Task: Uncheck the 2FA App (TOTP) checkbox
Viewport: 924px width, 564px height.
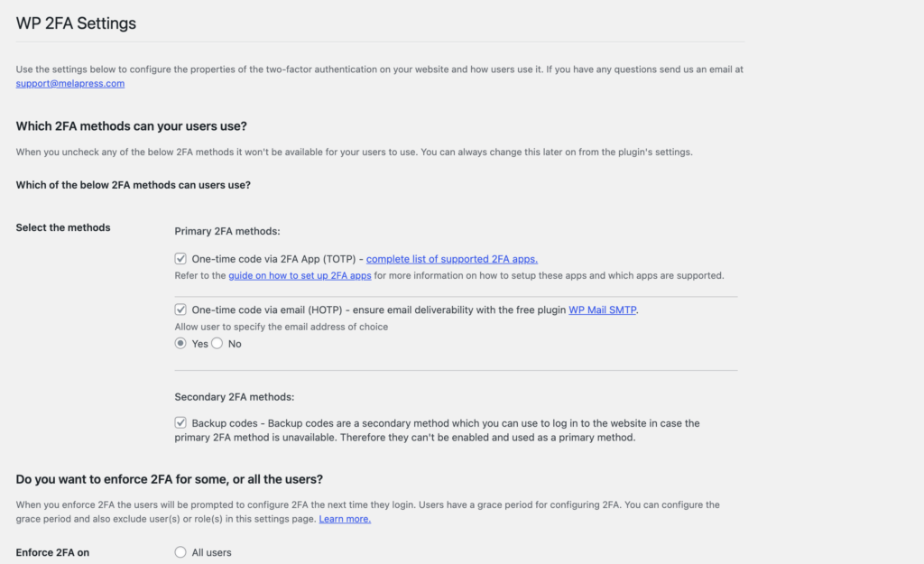Action: pos(180,259)
